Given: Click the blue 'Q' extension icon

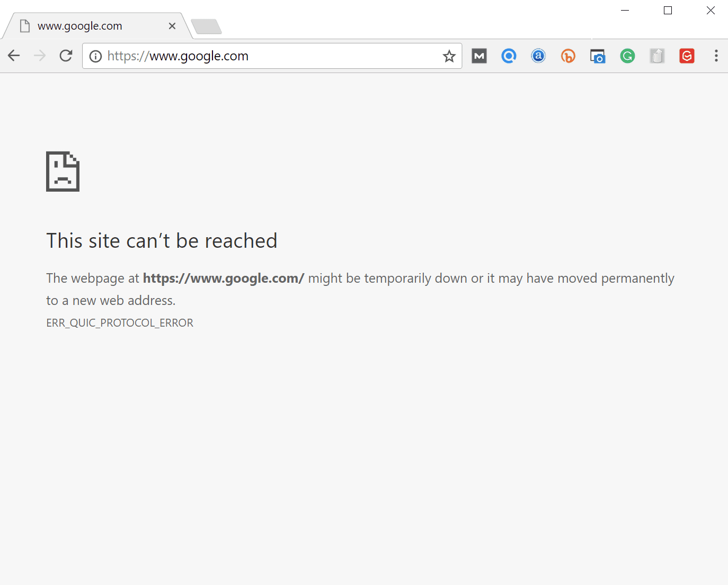Looking at the screenshot, I should click(509, 56).
